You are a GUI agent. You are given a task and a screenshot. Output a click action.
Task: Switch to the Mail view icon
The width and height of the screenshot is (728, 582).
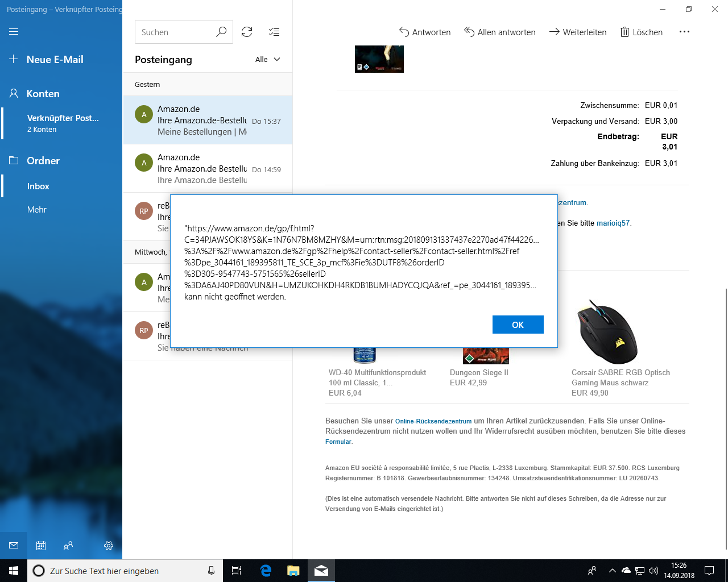(14, 546)
